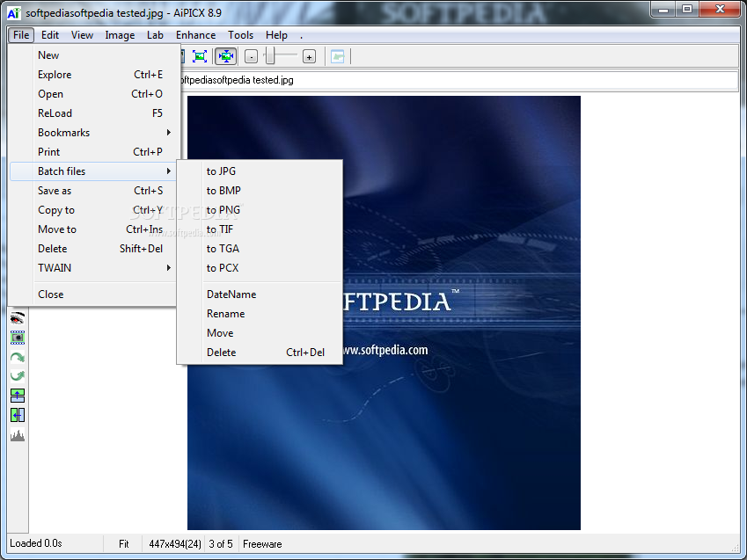Select ReLoad menu entry
The height and width of the screenshot is (560, 747).
pyautogui.click(x=93, y=113)
